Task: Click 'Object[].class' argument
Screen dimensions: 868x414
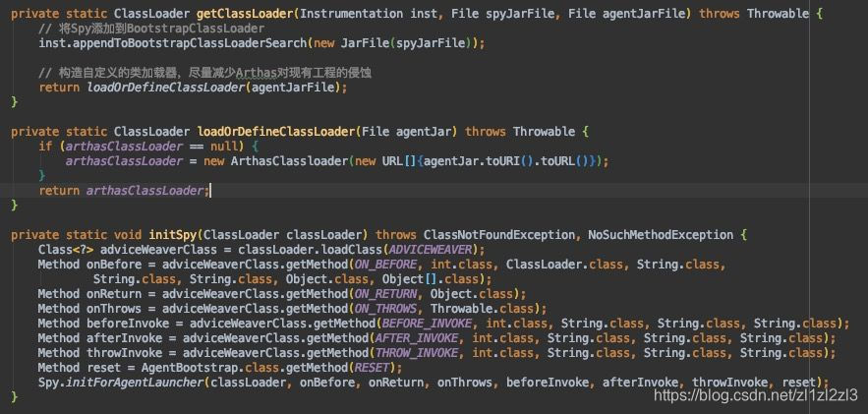Action: pos(431,279)
